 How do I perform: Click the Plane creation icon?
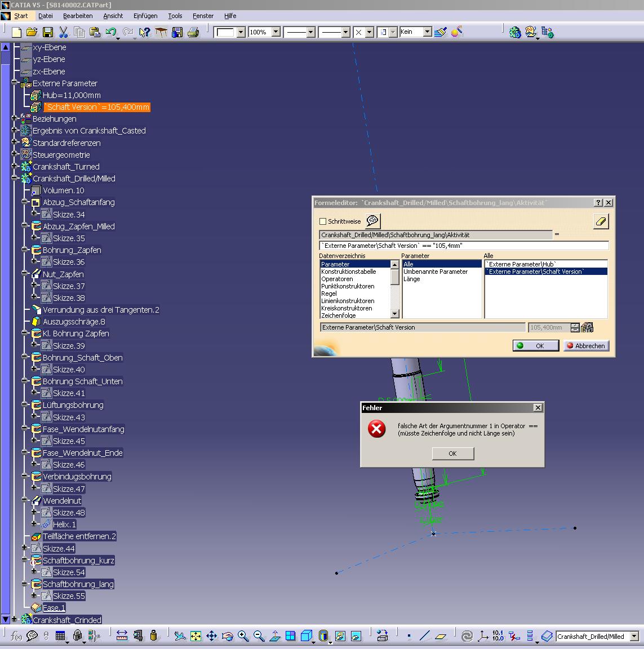point(441,635)
